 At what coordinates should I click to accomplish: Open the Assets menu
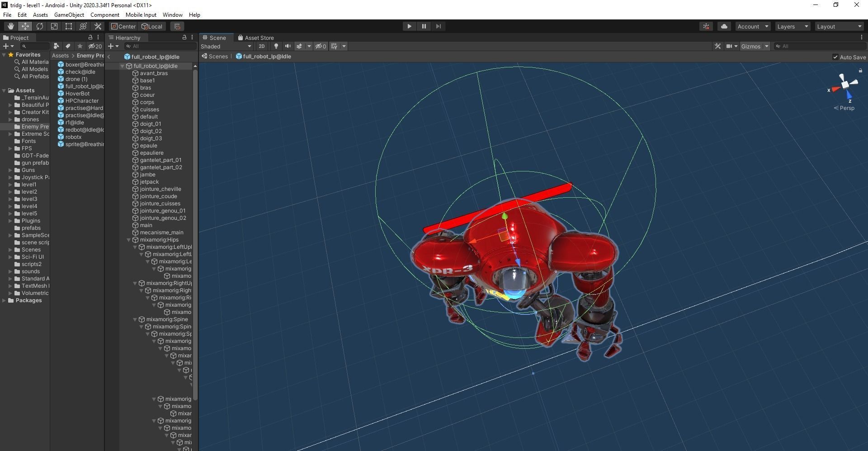[40, 14]
